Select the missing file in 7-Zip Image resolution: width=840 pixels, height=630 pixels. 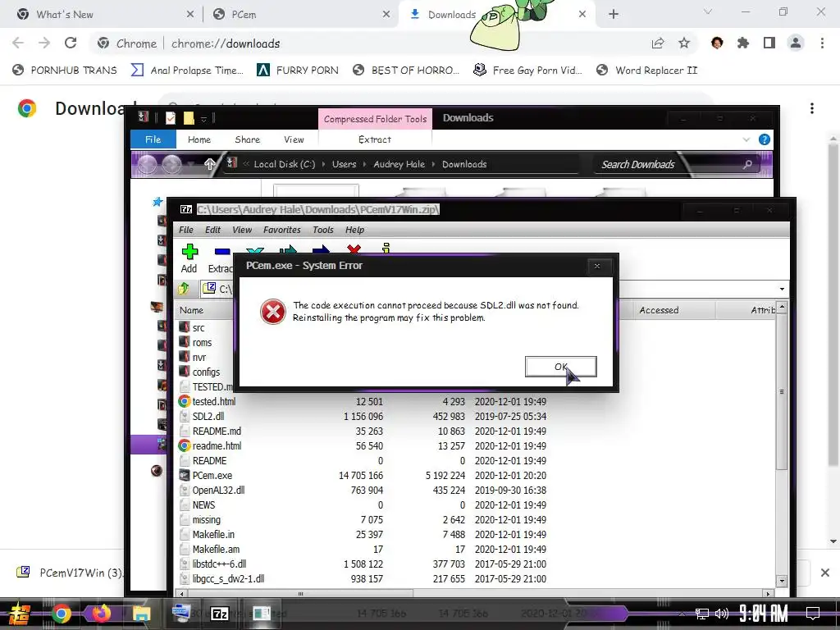(x=206, y=519)
